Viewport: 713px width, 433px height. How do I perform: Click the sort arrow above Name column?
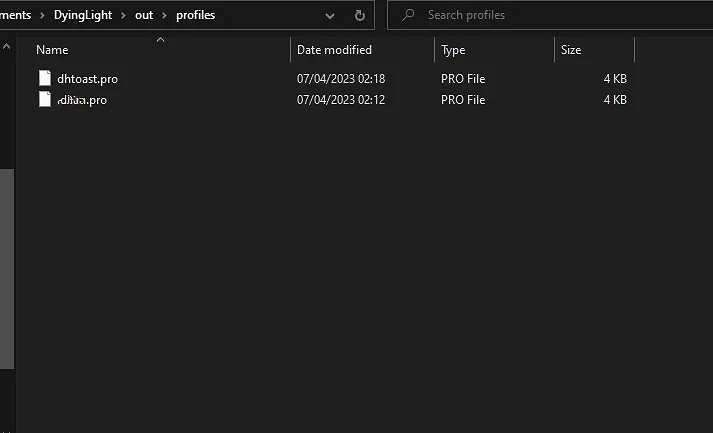click(x=160, y=40)
